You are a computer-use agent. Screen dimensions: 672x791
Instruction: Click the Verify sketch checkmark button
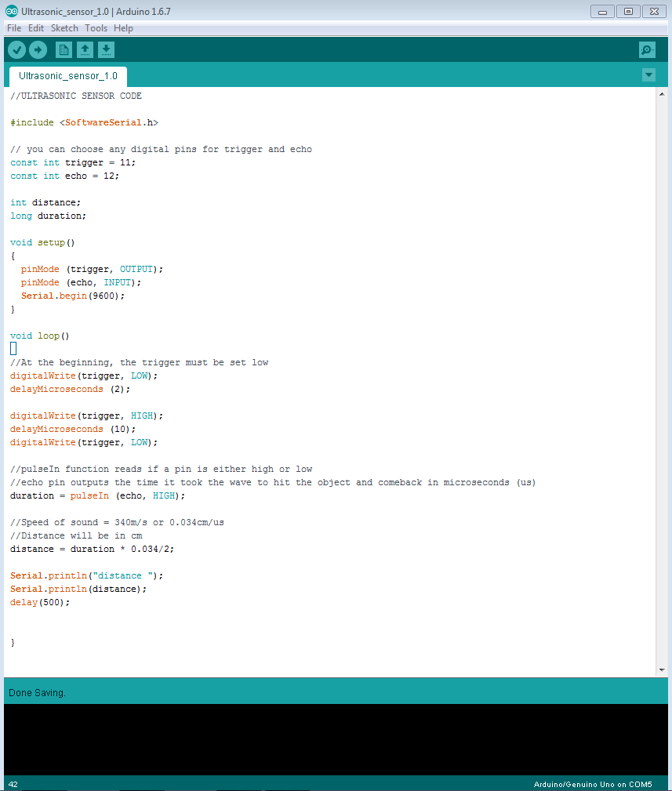coord(16,50)
